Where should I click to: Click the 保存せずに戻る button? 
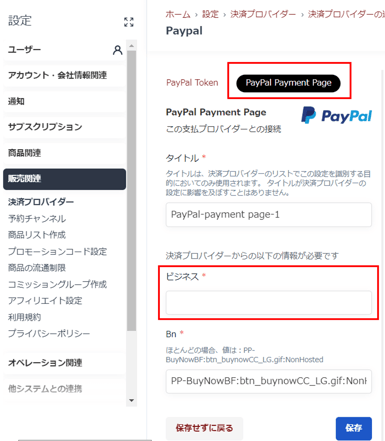pos(204,428)
